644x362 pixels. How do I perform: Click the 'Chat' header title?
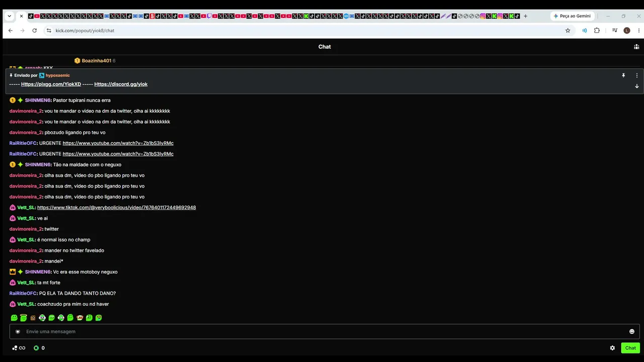[325, 47]
